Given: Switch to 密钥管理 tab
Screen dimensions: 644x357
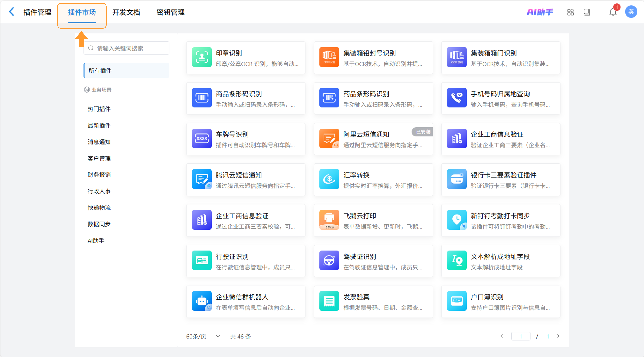Looking at the screenshot, I should pos(171,12).
